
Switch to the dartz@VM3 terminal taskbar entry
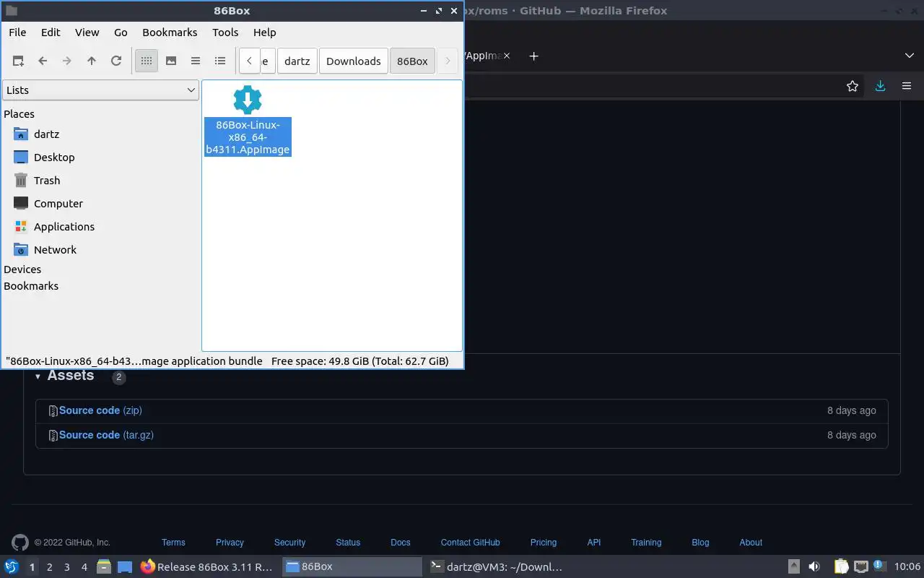[496, 567]
